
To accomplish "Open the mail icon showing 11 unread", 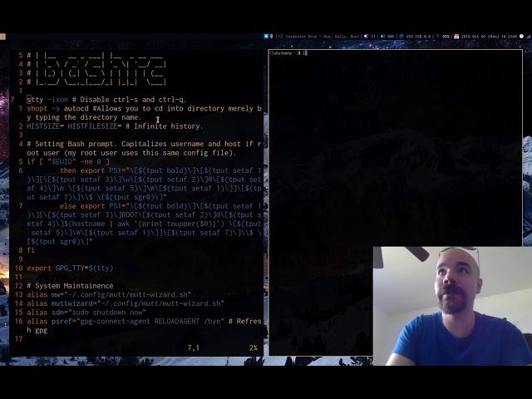I will coord(366,37).
